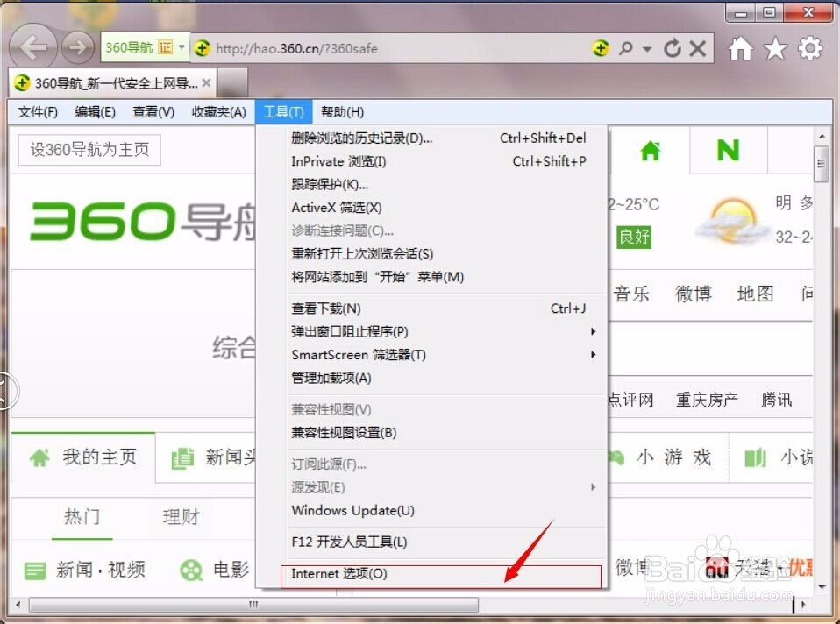Expand the 360导航 certificate dropdown arrow

coord(182,47)
